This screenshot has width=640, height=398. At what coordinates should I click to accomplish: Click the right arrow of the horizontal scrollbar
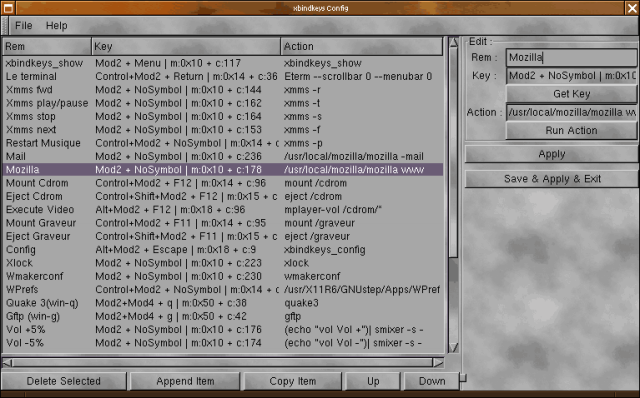click(x=438, y=362)
